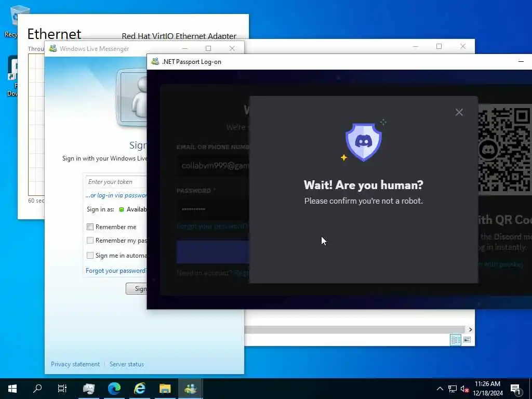Click the horizontal scrollbar track in back window
532x399 pixels.
coord(354,329)
